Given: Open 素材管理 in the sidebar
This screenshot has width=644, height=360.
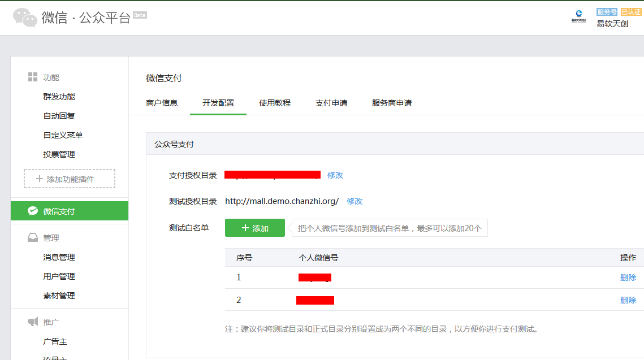Looking at the screenshot, I should 59,296.
